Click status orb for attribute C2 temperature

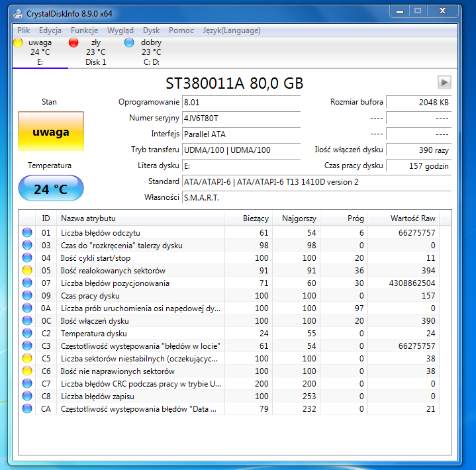tap(27, 334)
